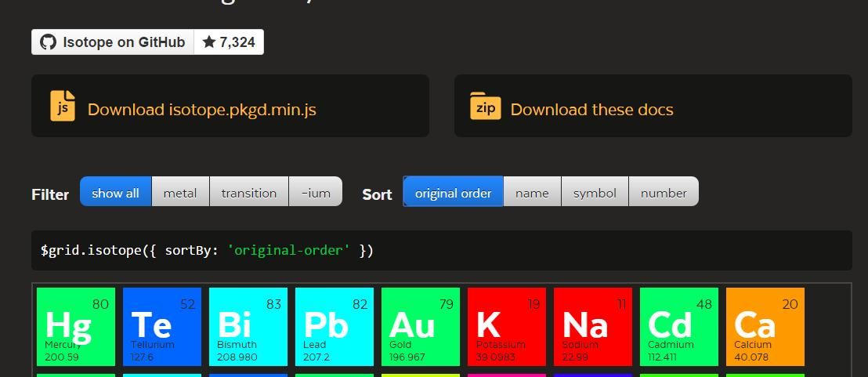This screenshot has height=377, width=868.
Task: Filter elements by transition
Action: [248, 193]
